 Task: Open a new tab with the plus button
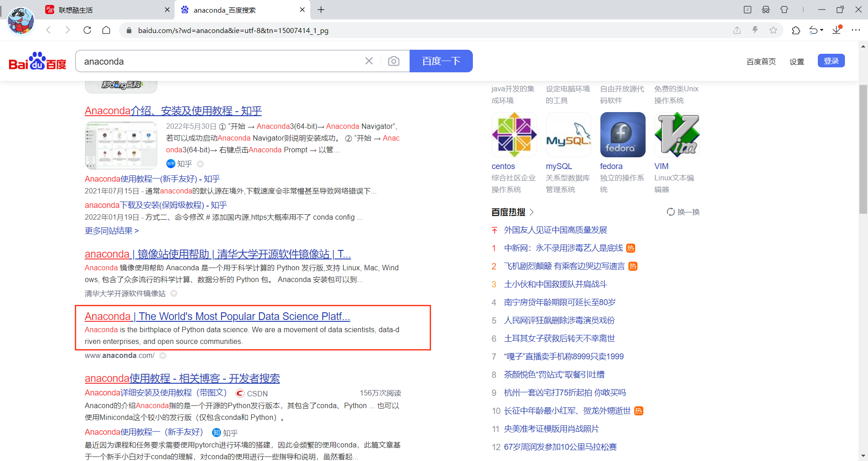pos(321,10)
